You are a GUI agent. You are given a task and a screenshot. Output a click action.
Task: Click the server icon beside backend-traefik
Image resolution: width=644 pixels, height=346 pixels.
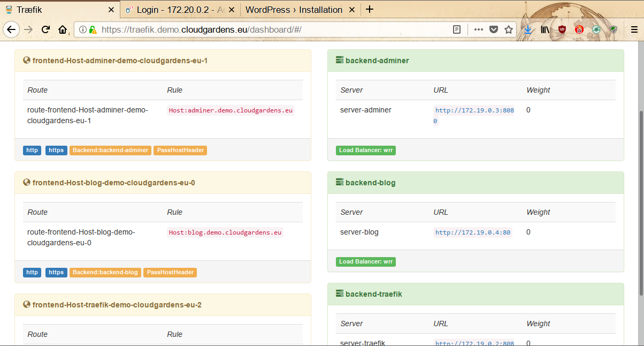[x=339, y=294]
